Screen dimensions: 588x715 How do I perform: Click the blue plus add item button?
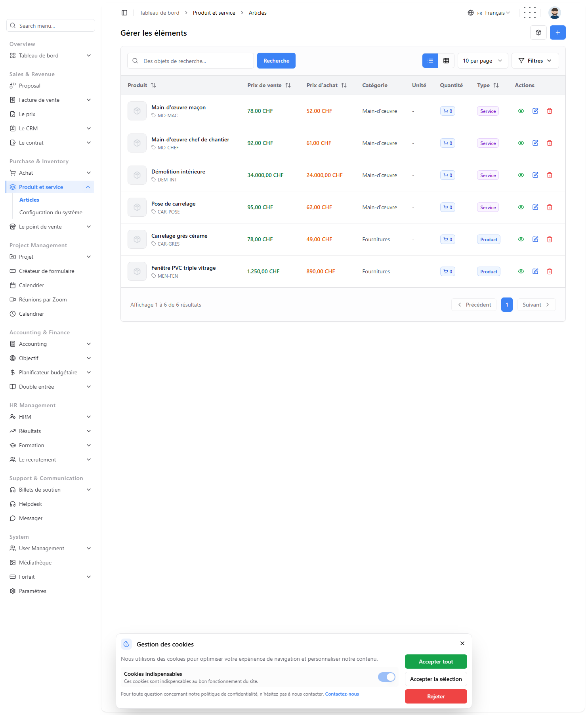point(557,32)
